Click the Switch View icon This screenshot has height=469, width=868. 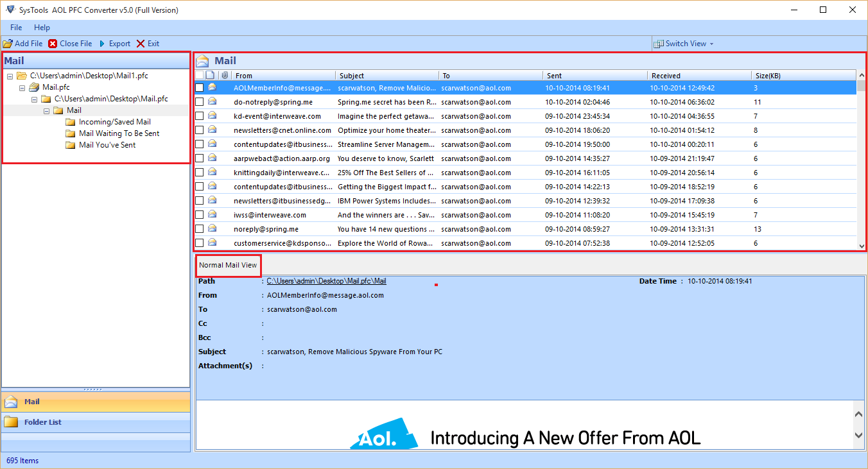click(659, 43)
